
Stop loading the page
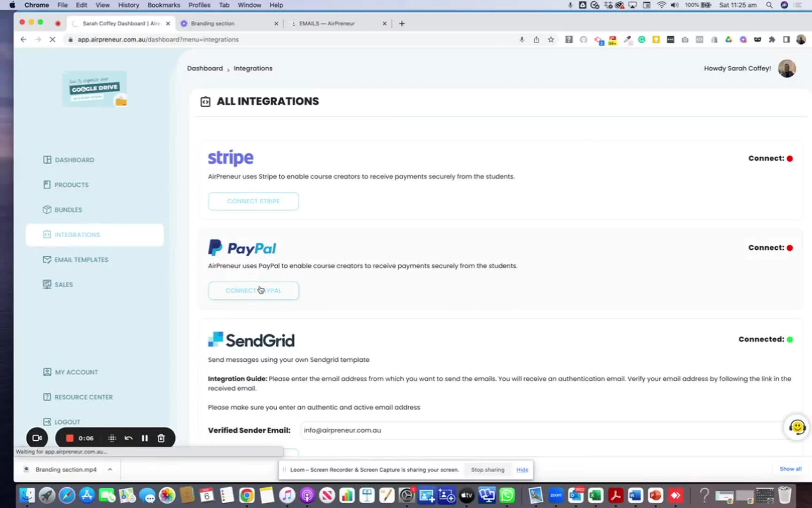(x=52, y=40)
